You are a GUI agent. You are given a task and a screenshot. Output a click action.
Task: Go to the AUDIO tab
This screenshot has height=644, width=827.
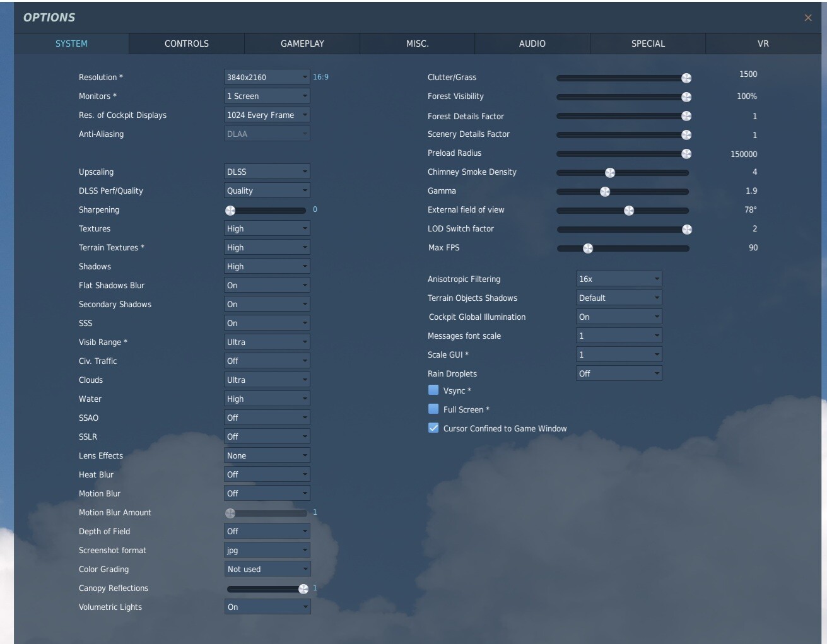[x=532, y=44]
